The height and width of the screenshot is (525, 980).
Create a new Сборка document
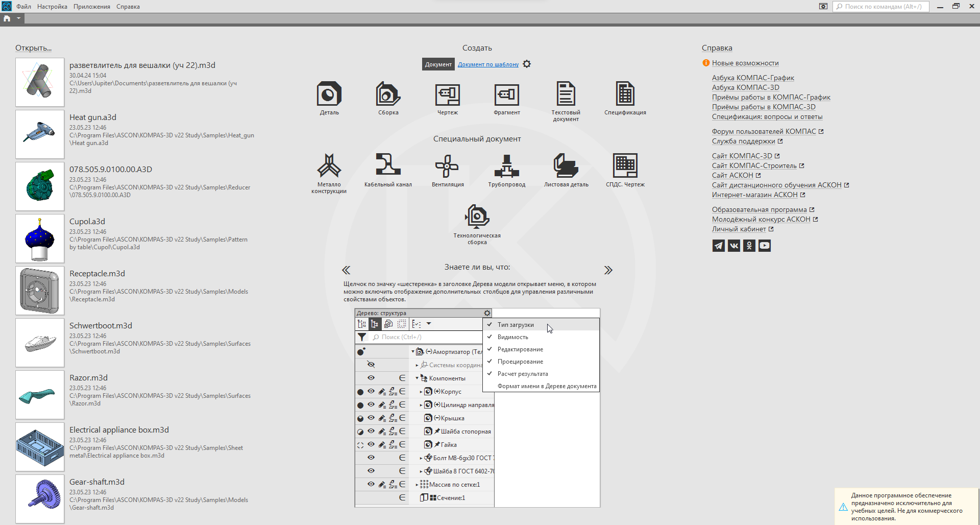click(388, 98)
